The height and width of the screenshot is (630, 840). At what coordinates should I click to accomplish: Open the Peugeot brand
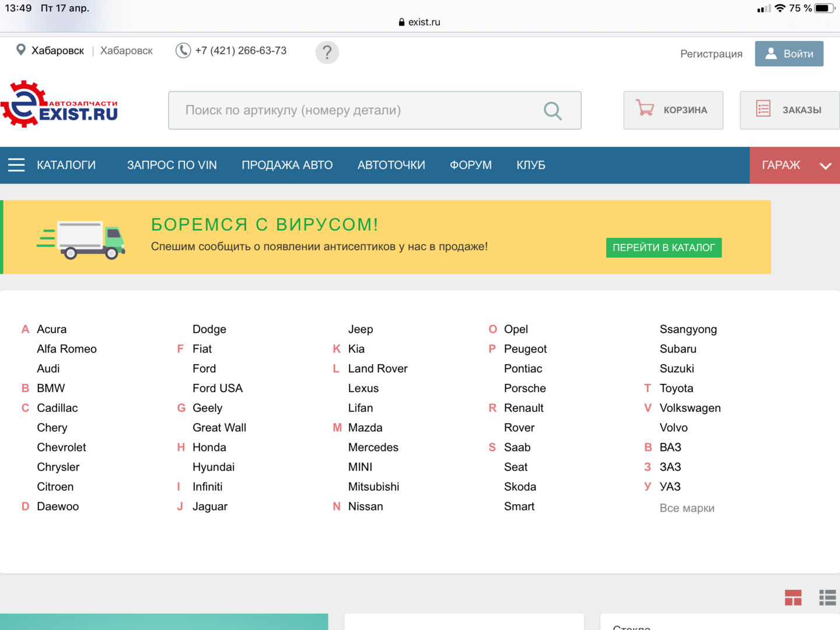[x=526, y=349]
